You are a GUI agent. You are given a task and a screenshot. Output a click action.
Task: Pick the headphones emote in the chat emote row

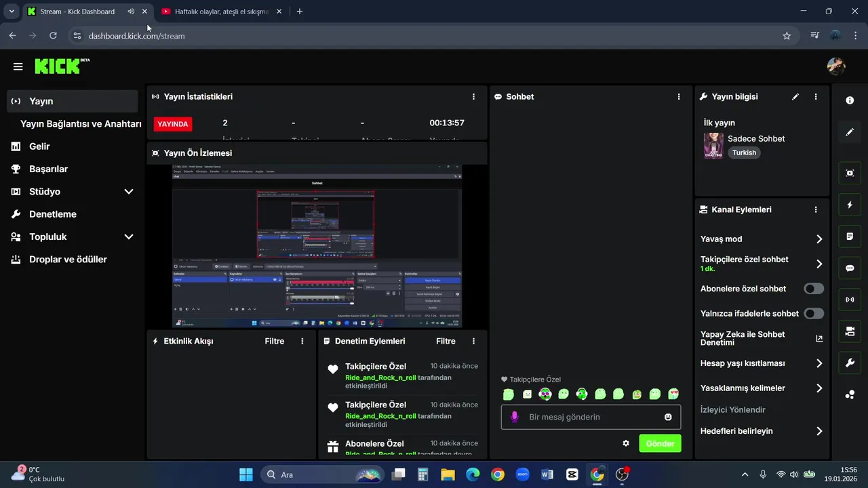(x=582, y=394)
